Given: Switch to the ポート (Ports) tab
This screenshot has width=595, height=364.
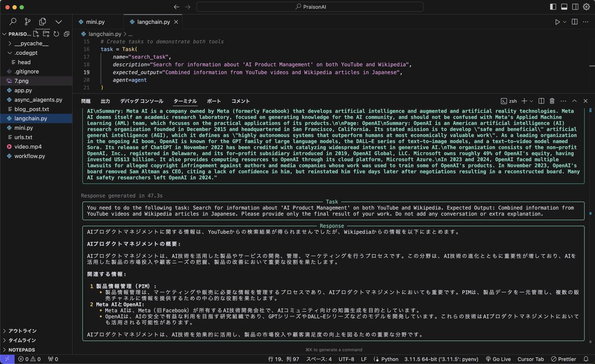Looking at the screenshot, I should [214, 101].
